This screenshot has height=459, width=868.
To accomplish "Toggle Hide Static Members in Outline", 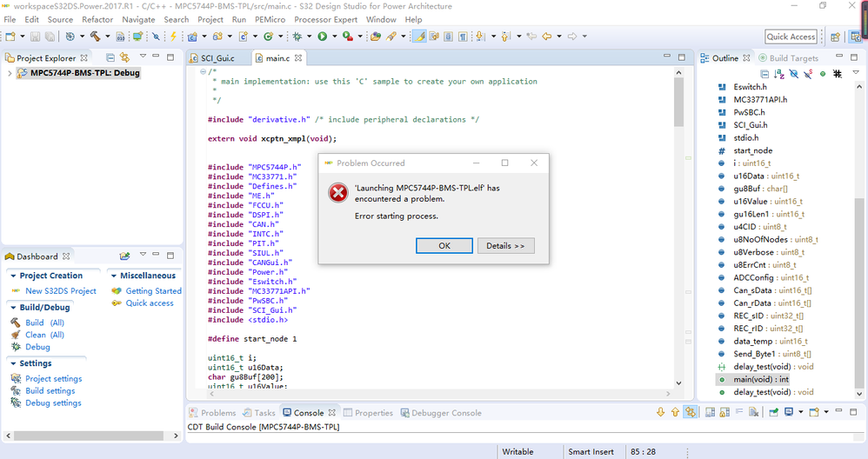I will 808,74.
